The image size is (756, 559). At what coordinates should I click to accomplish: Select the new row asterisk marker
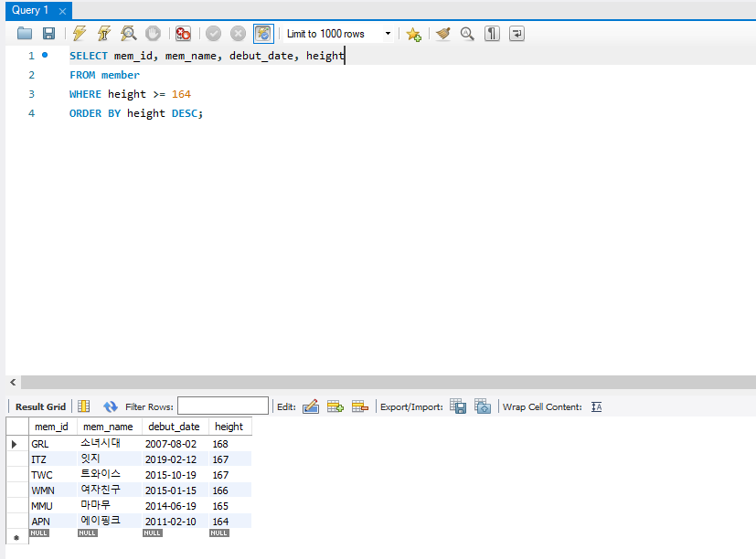pos(16,537)
